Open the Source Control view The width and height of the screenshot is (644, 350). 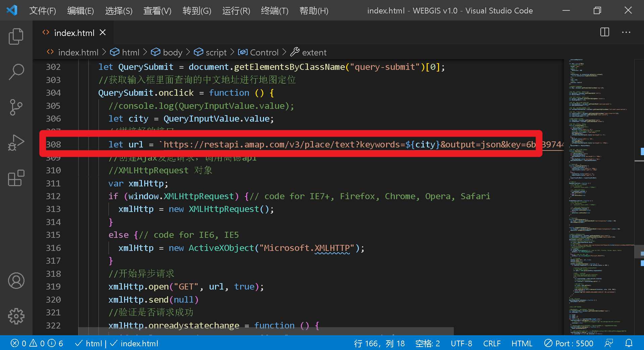16,107
